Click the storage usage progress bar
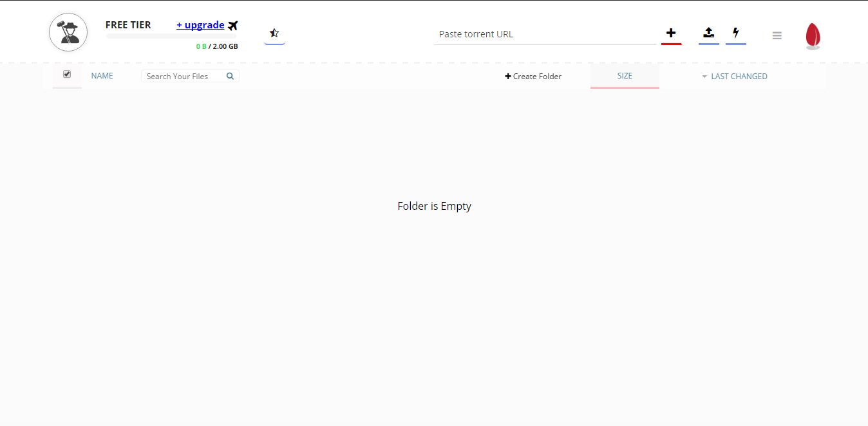 pyautogui.click(x=172, y=36)
